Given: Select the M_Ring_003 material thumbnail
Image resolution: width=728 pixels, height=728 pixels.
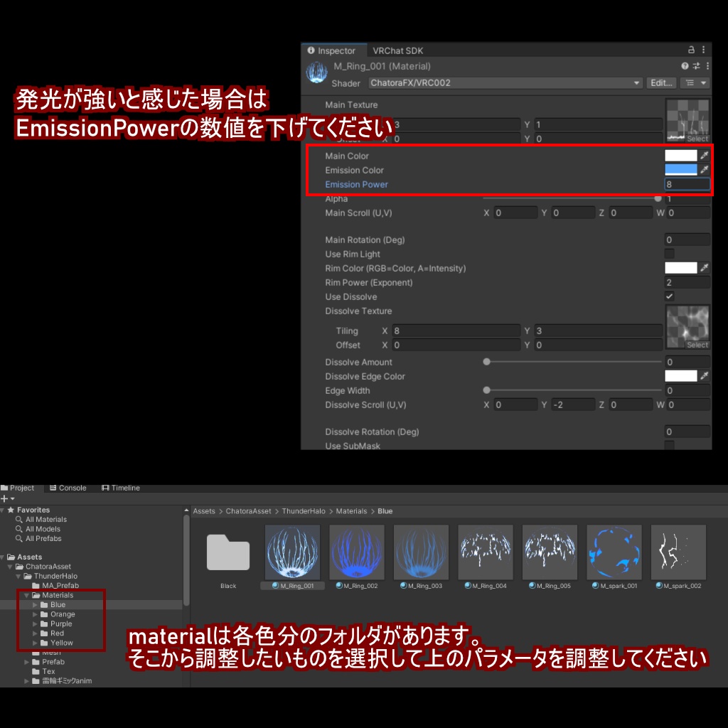Looking at the screenshot, I should tap(421, 553).
